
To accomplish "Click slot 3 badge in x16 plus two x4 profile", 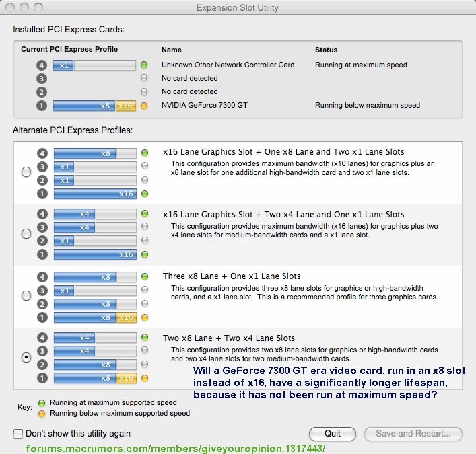I will tap(42, 227).
